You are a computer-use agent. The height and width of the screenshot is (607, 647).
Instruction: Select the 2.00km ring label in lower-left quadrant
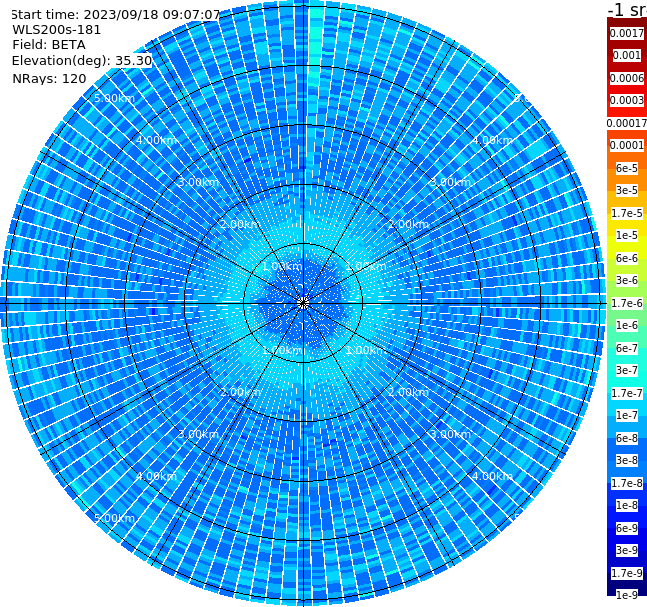pos(241,392)
